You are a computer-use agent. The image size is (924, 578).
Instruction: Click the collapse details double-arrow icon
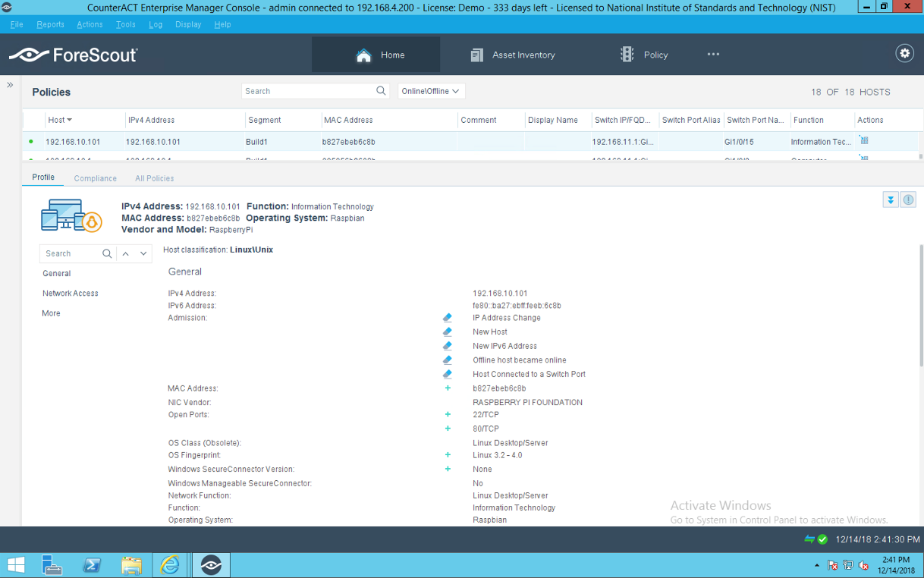[x=891, y=200]
